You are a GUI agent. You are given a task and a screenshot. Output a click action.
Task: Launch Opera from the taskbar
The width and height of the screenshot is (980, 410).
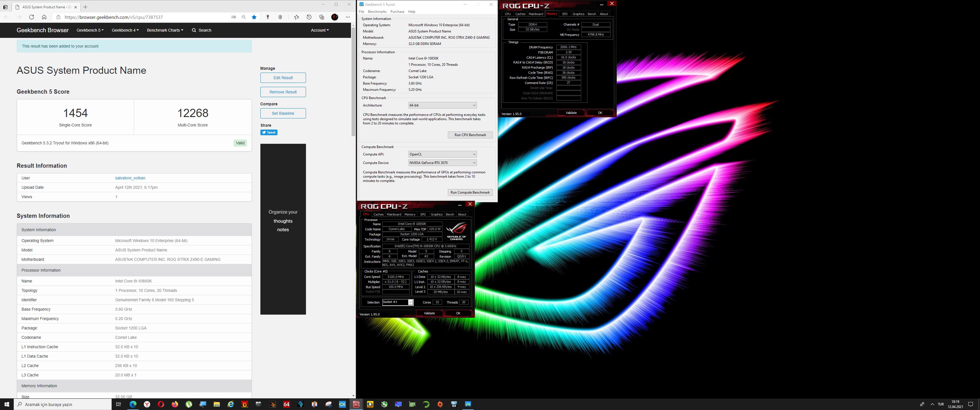[x=161, y=404]
